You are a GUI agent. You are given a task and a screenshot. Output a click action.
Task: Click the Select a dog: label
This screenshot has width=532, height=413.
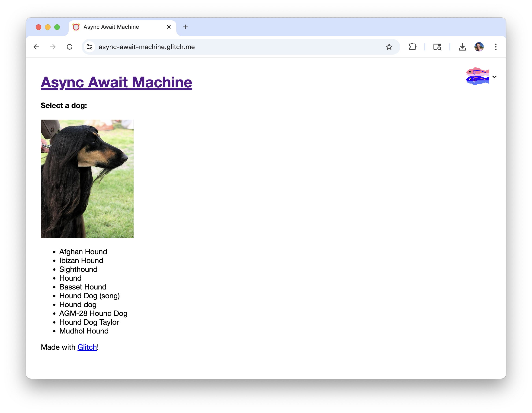click(x=64, y=105)
